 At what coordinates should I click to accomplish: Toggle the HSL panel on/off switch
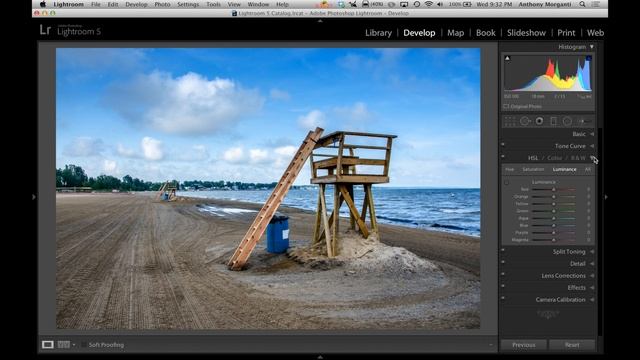[503, 156]
